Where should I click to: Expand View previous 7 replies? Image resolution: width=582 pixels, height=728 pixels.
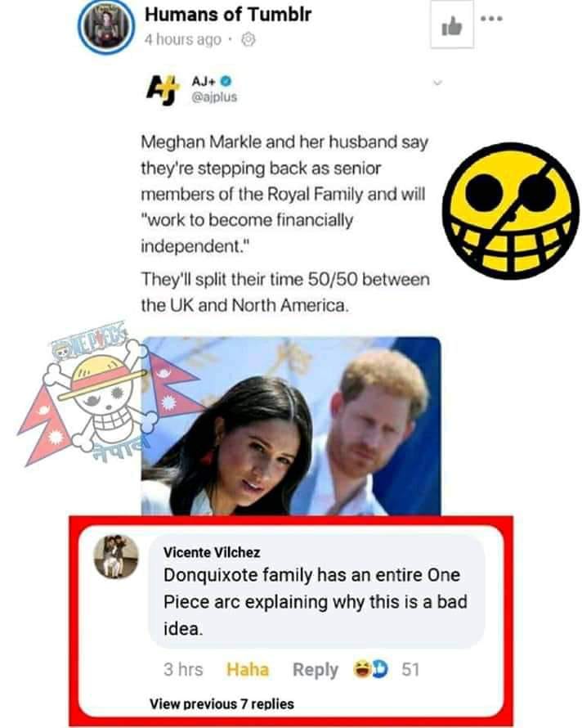pos(222,703)
